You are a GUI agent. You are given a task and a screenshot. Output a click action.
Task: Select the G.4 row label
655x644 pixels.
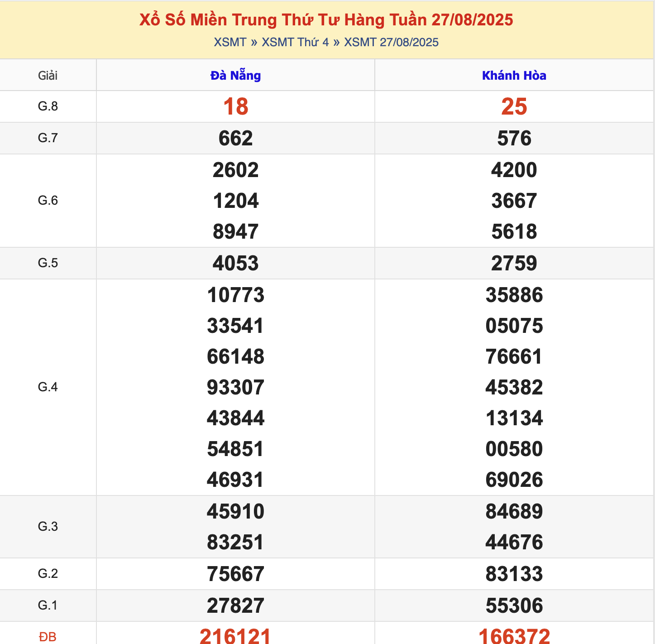click(48, 387)
